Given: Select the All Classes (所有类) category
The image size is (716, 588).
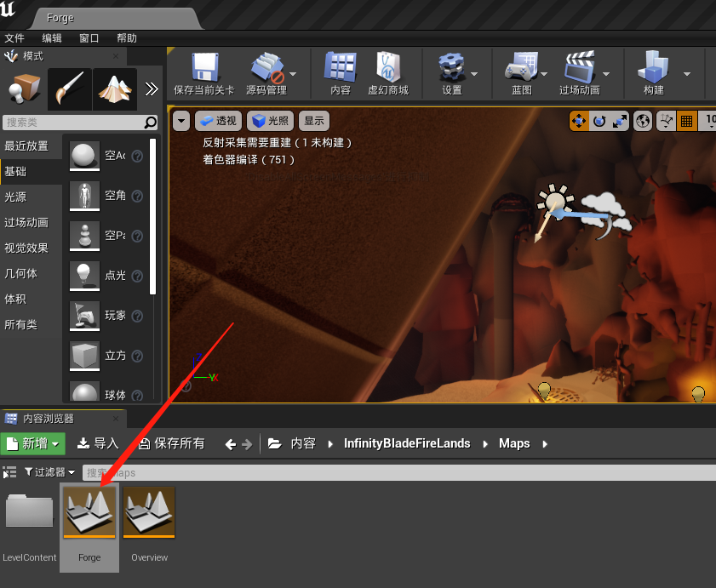Looking at the screenshot, I should point(31,325).
